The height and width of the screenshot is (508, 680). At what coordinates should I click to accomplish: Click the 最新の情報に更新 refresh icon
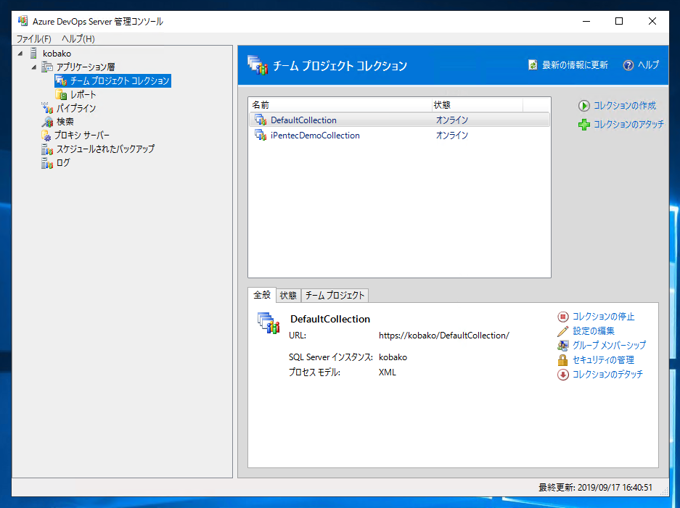coord(533,65)
